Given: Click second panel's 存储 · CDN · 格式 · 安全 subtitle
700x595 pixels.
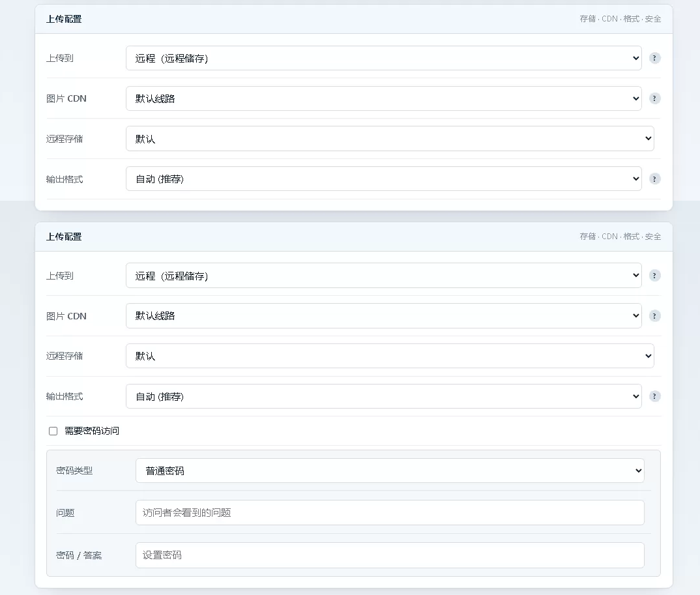Looking at the screenshot, I should tap(620, 236).
